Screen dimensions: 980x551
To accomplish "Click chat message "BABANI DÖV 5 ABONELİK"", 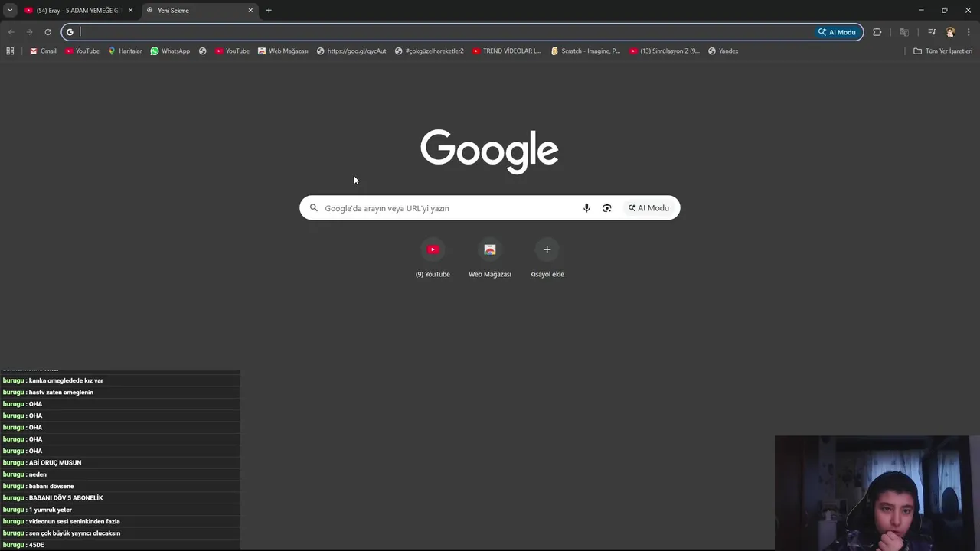I will 66,498.
